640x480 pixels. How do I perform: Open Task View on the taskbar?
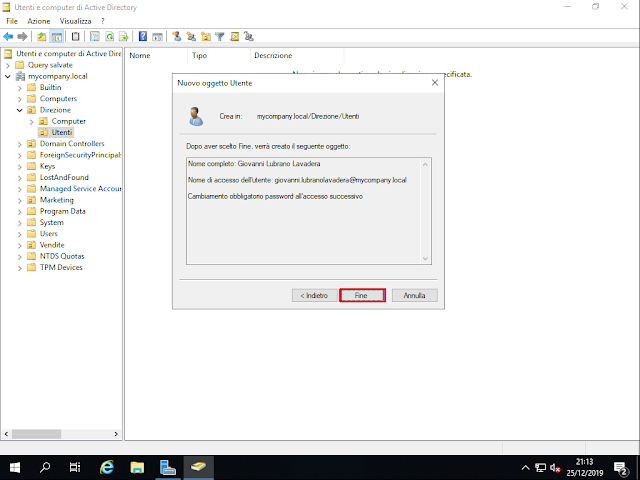pyautogui.click(x=75, y=467)
